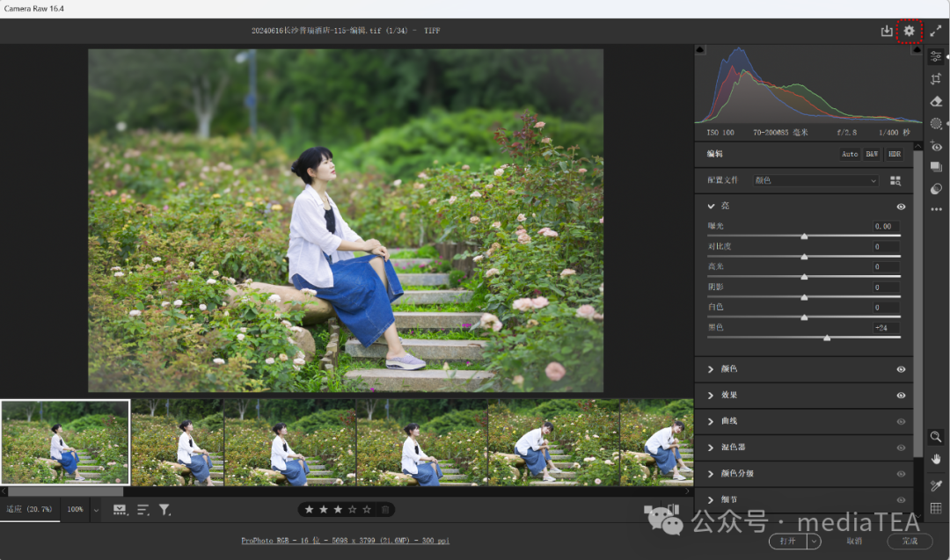Click the 黑色 value field -24

tap(886, 328)
